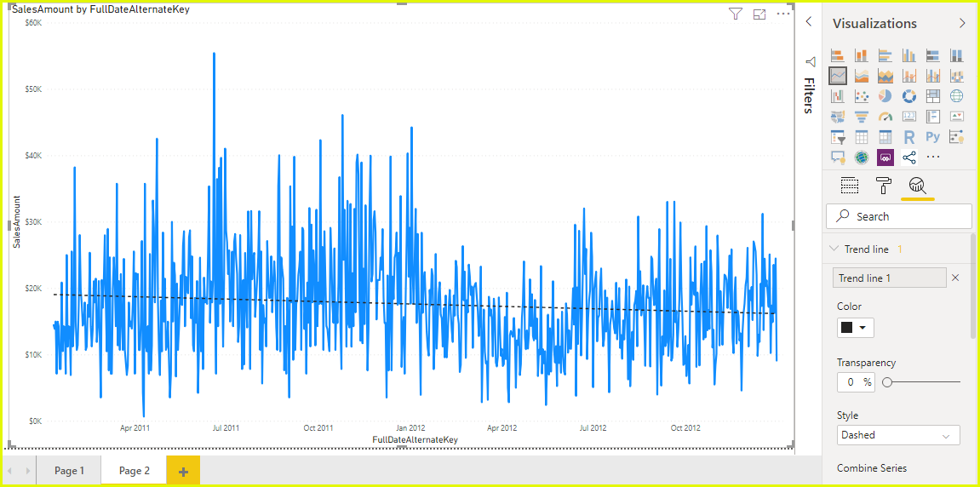Pick the gauge visualization icon
980x487 pixels.
pos(885,117)
